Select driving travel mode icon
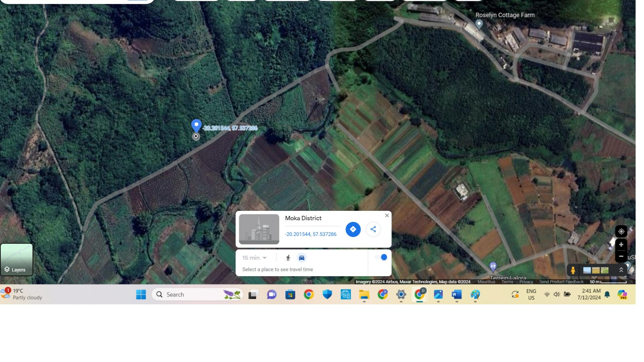The width and height of the screenshot is (644, 362). (x=301, y=258)
